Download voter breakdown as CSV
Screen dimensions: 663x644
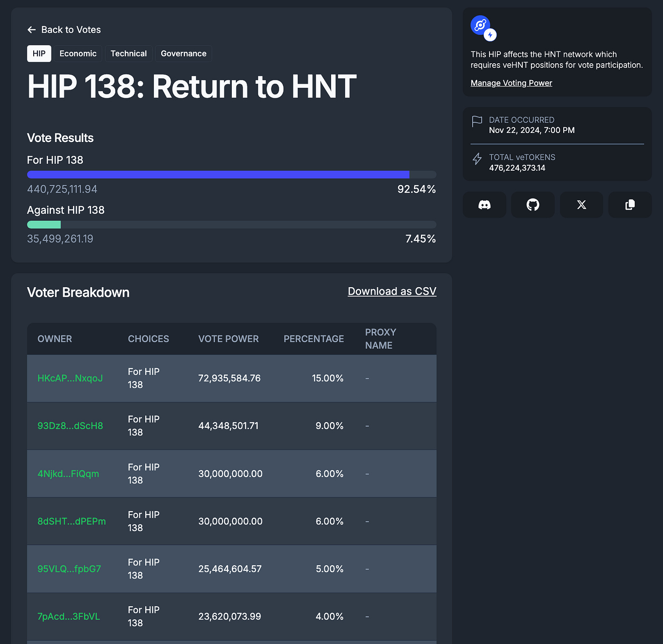[x=392, y=291]
